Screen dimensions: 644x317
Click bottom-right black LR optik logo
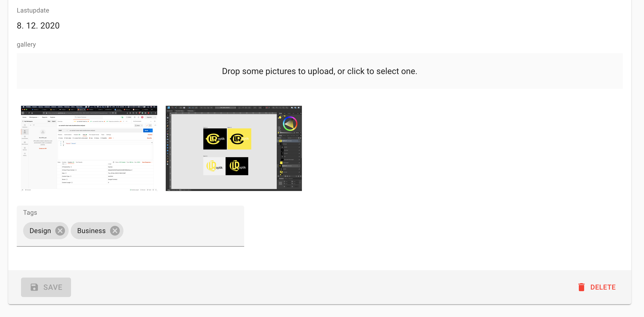coord(237,166)
